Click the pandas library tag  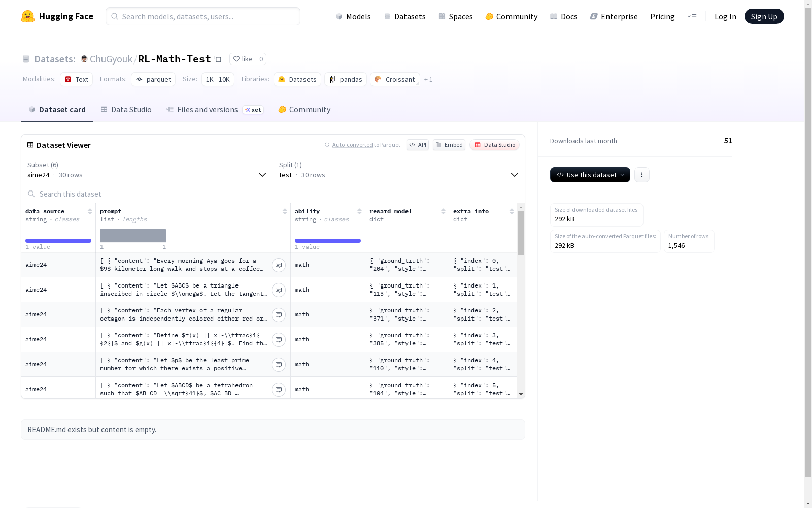[346, 79]
